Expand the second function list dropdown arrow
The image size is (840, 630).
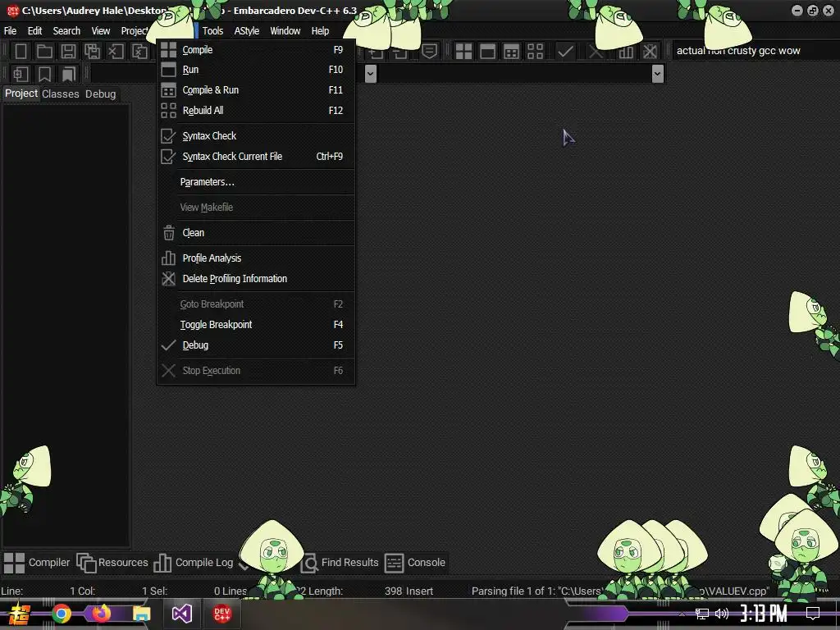(658, 73)
